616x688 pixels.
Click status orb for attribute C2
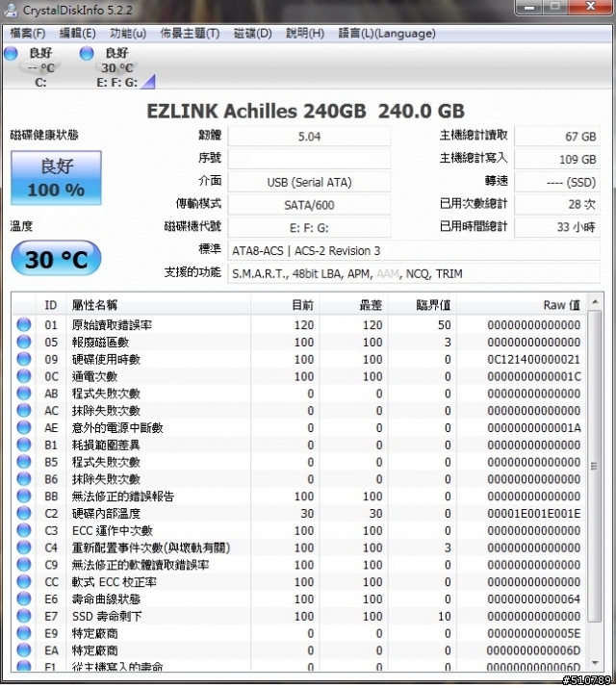(24, 513)
